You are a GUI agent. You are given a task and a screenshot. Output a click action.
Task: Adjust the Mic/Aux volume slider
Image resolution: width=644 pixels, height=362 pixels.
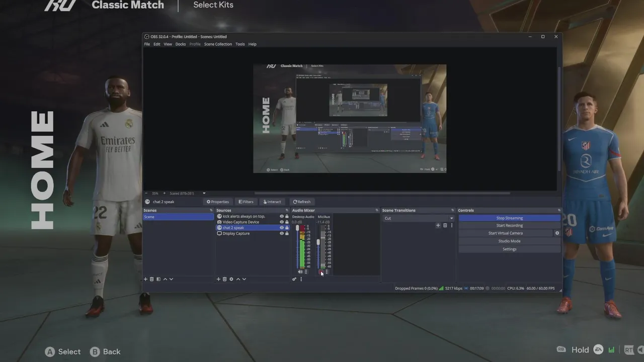pos(318,242)
